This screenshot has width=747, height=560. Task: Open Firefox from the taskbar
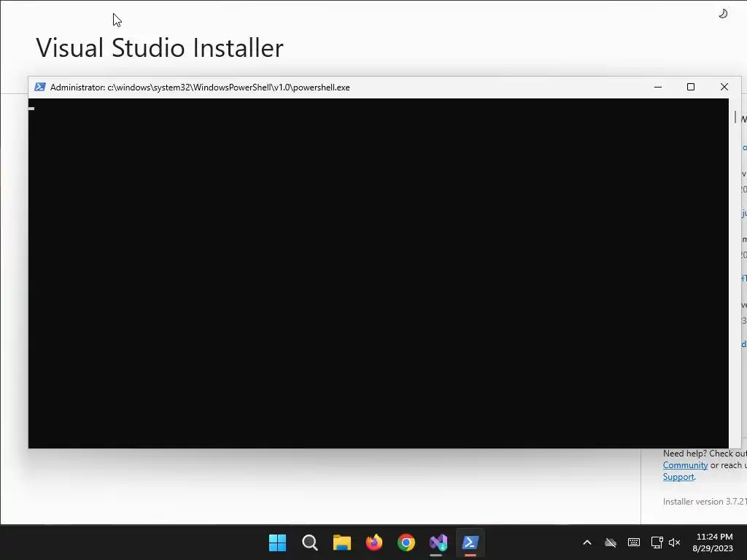point(374,542)
